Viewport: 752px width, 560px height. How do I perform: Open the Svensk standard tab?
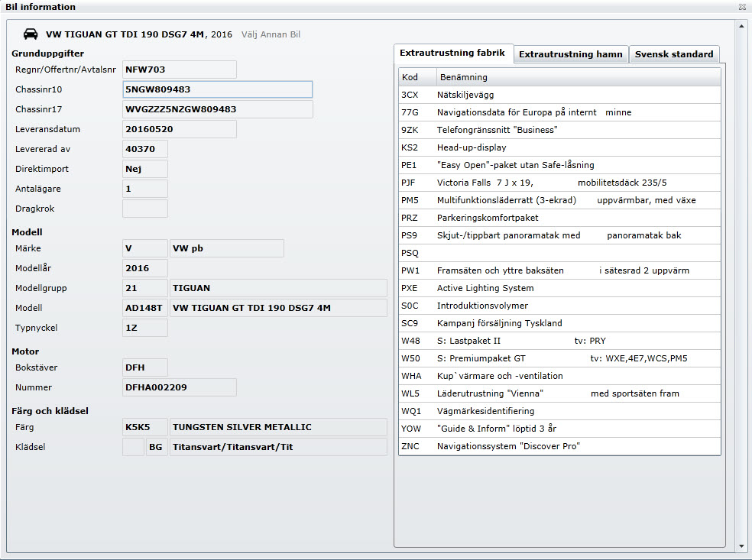pyautogui.click(x=674, y=54)
